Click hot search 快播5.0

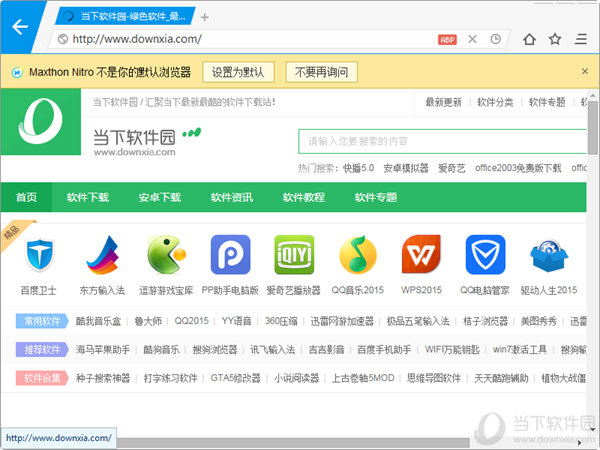pyautogui.click(x=359, y=168)
